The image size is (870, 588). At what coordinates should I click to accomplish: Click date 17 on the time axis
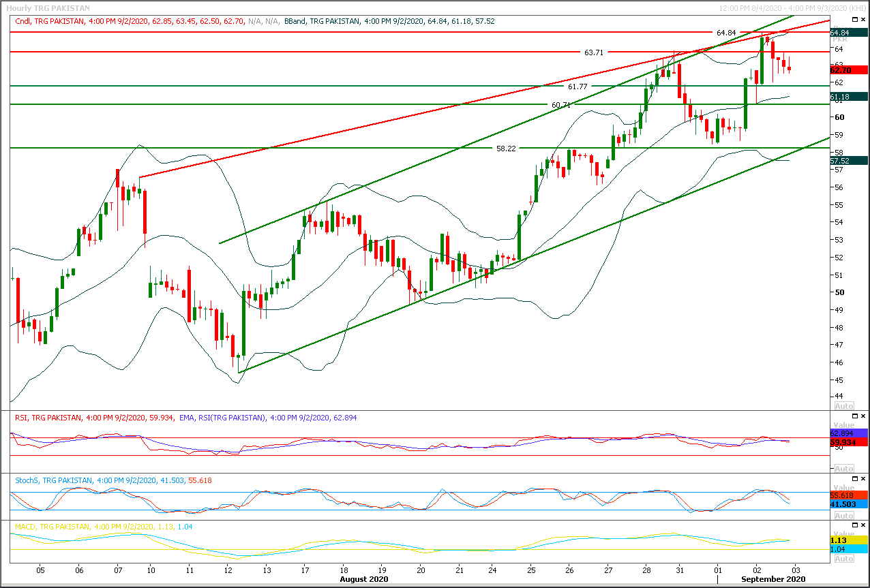(x=305, y=570)
